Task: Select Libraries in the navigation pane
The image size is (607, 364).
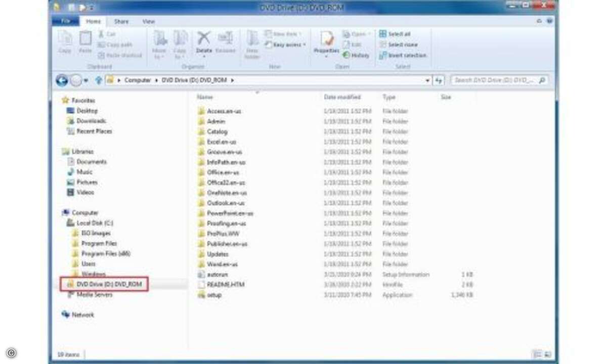Action: [x=78, y=152]
